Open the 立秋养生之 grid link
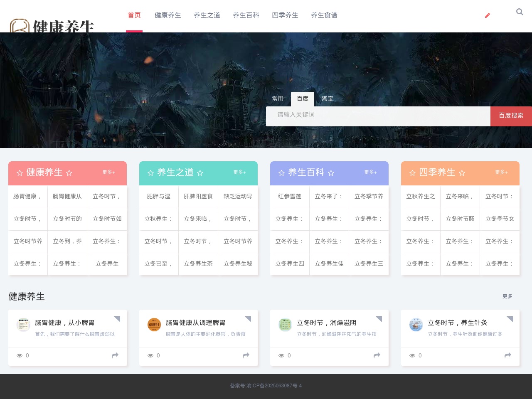The height and width of the screenshot is (399, 532). (421, 196)
